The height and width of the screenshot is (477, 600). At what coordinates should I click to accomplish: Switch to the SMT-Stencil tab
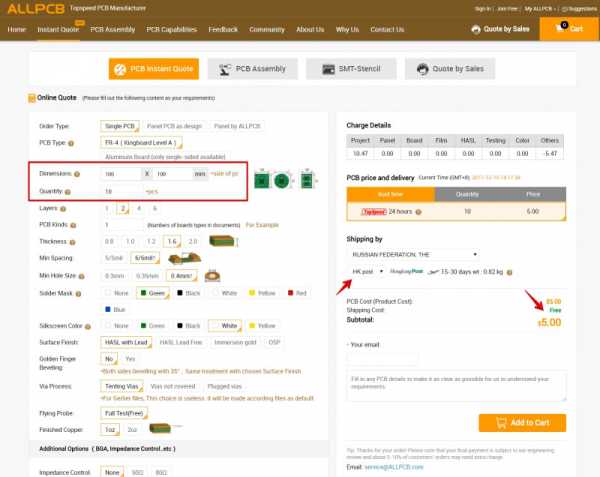click(x=351, y=69)
